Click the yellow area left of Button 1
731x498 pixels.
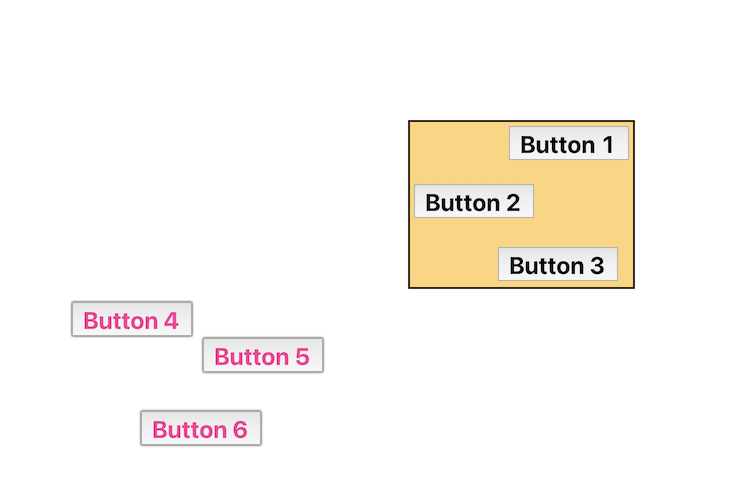pos(460,145)
